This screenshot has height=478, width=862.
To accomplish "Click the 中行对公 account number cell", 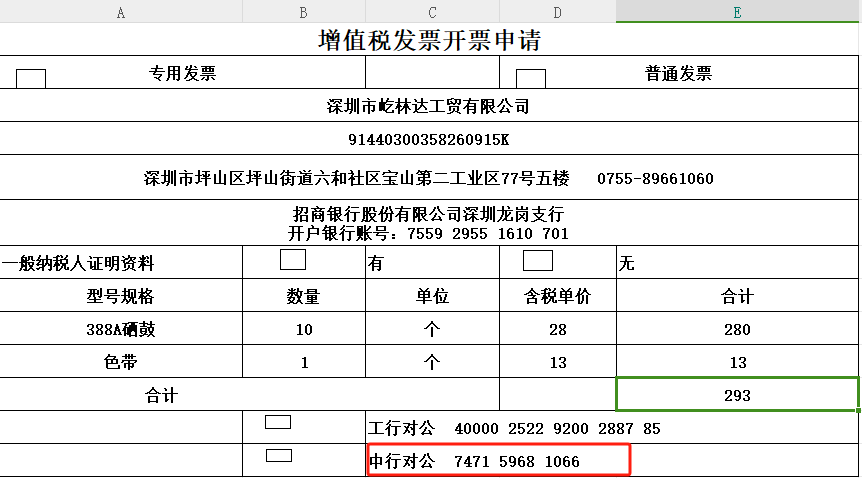I will (x=498, y=461).
